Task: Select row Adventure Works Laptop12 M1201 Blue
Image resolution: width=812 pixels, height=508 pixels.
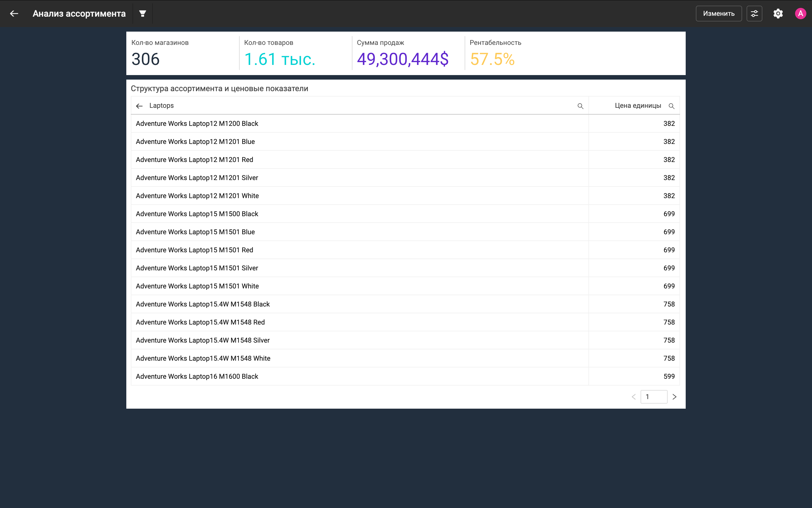Action: 405,142
